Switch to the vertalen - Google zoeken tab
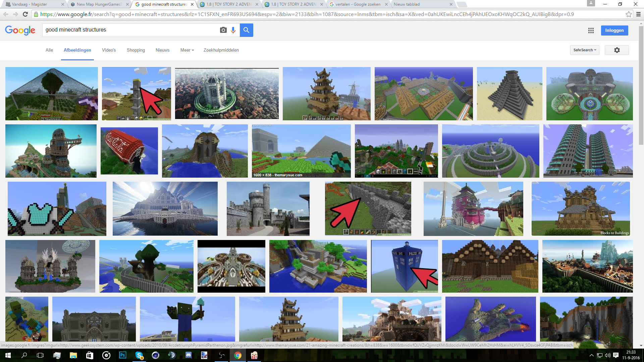The height and width of the screenshot is (362, 644). [358, 4]
